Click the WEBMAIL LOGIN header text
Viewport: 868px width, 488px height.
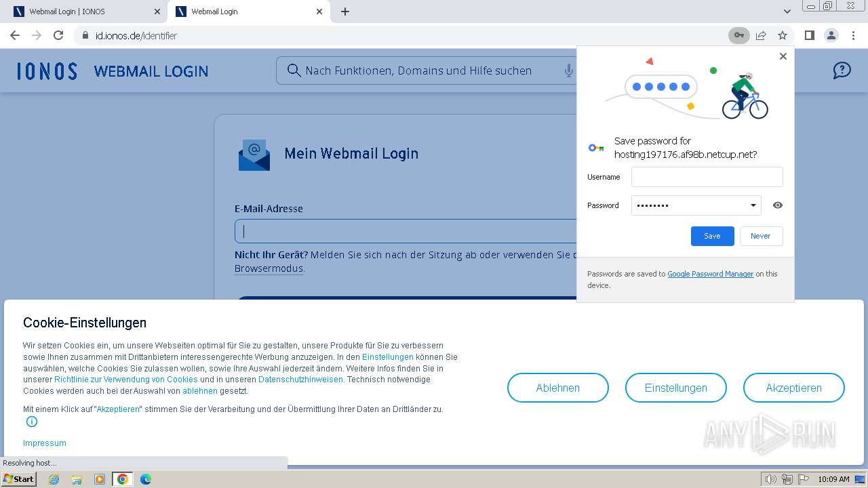point(151,71)
